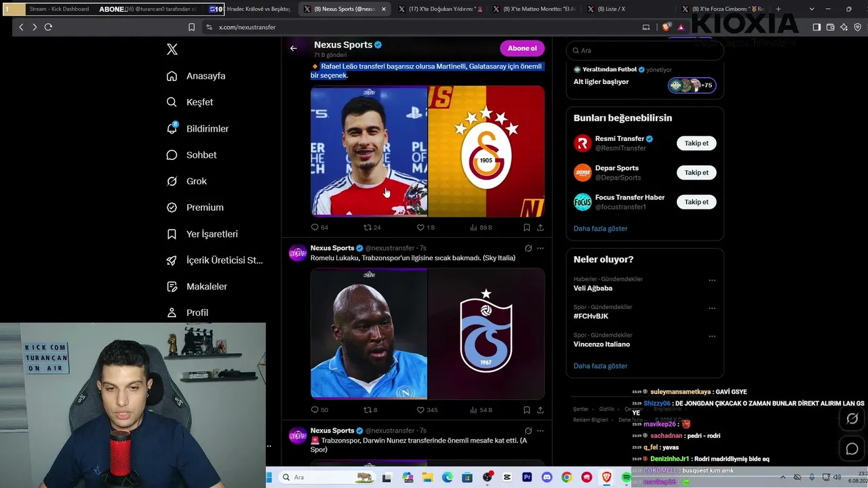Follow Resmi Transfer with Takip et
The image size is (868, 488).
696,143
